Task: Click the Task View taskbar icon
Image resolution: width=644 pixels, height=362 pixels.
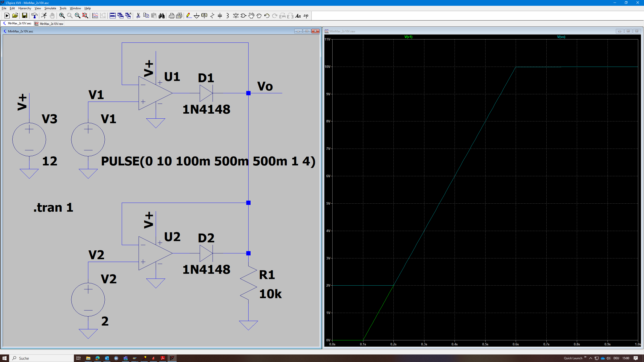Action: [78, 358]
